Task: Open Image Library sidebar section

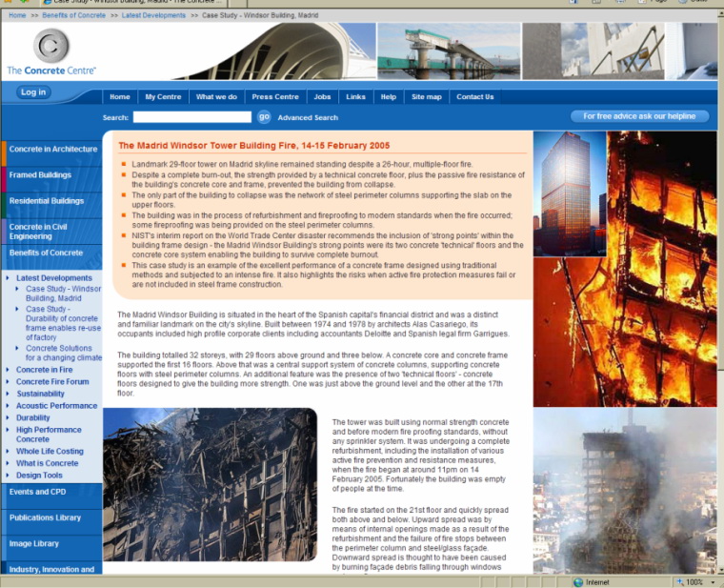Action: pyautogui.click(x=51, y=548)
